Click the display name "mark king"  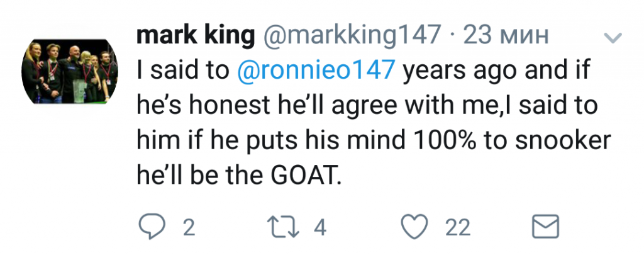195,36
